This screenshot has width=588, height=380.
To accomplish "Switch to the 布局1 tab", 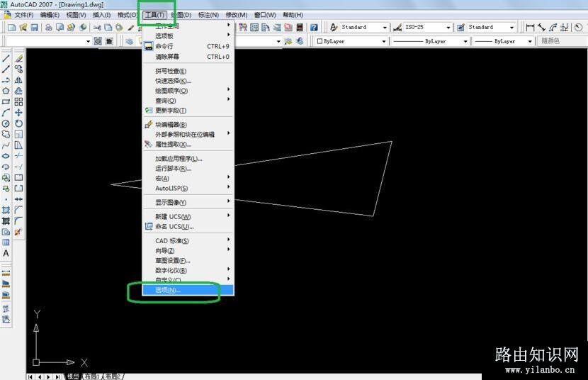I will (x=91, y=376).
